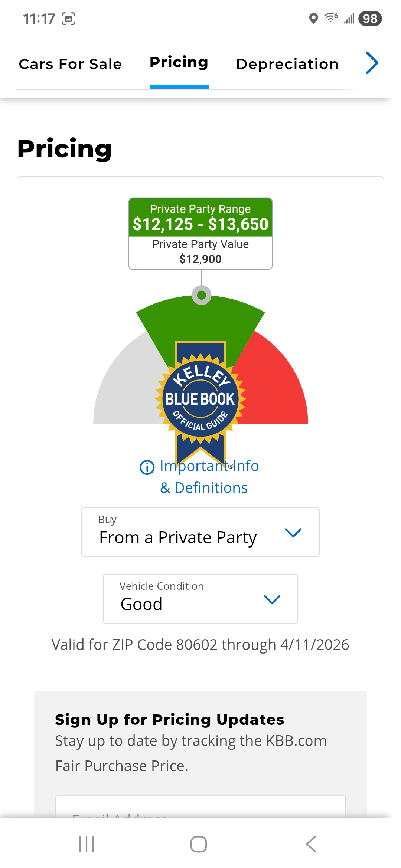Image resolution: width=401 pixels, height=868 pixels.
Task: Tap the Kelley Blue Book badge logo
Action: (200, 399)
